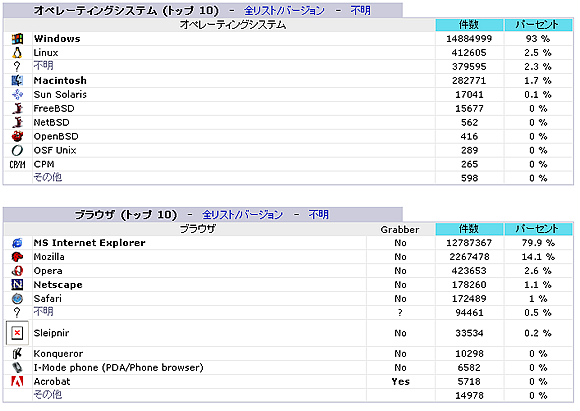The width and height of the screenshot is (580, 411).
Task: Click the オペレーティングシステム column header
Action: [233, 25]
